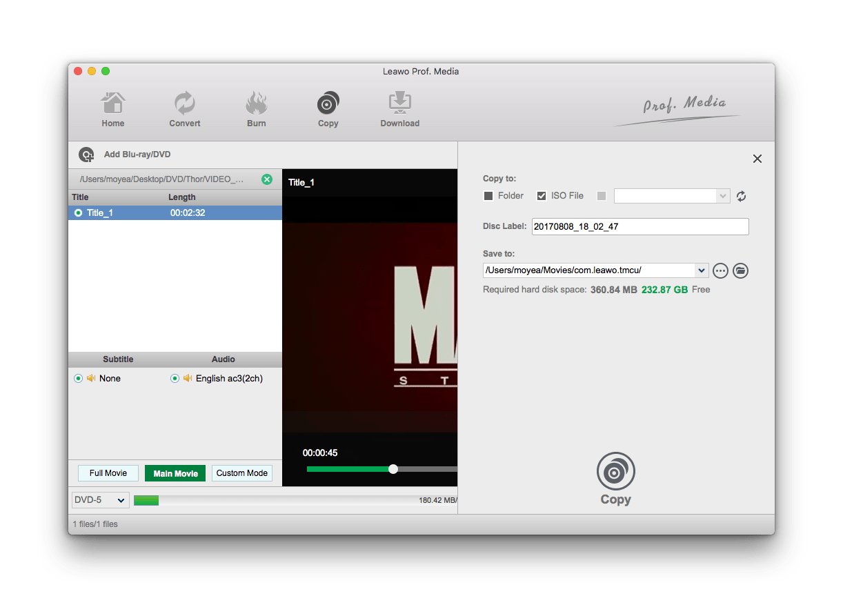843x616 pixels.
Task: Select the None subtitle radio button
Action: coord(78,378)
